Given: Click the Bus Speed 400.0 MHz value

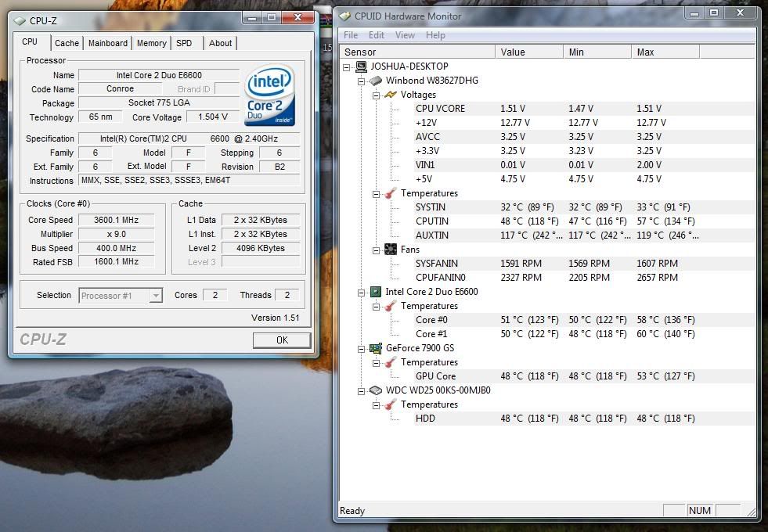Looking at the screenshot, I should 116,248.
